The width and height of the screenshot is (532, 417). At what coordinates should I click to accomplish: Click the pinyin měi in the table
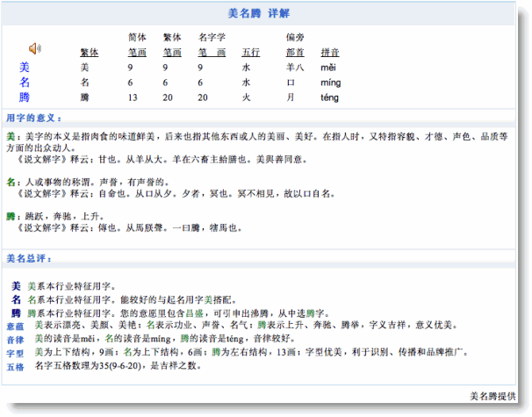[327, 67]
